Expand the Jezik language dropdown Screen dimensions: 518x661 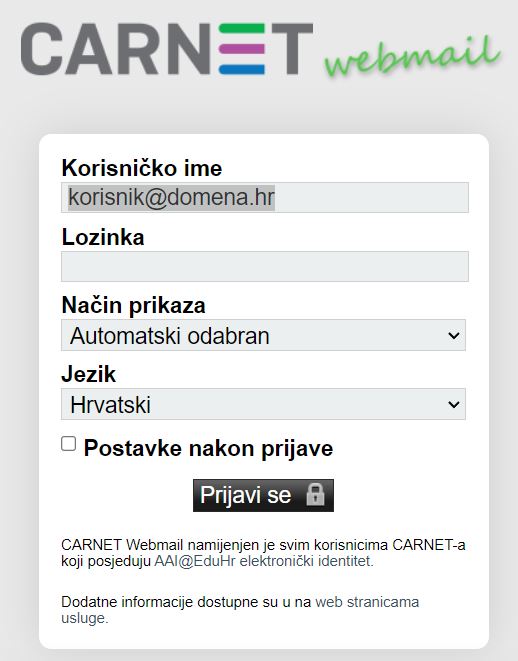tap(263, 404)
